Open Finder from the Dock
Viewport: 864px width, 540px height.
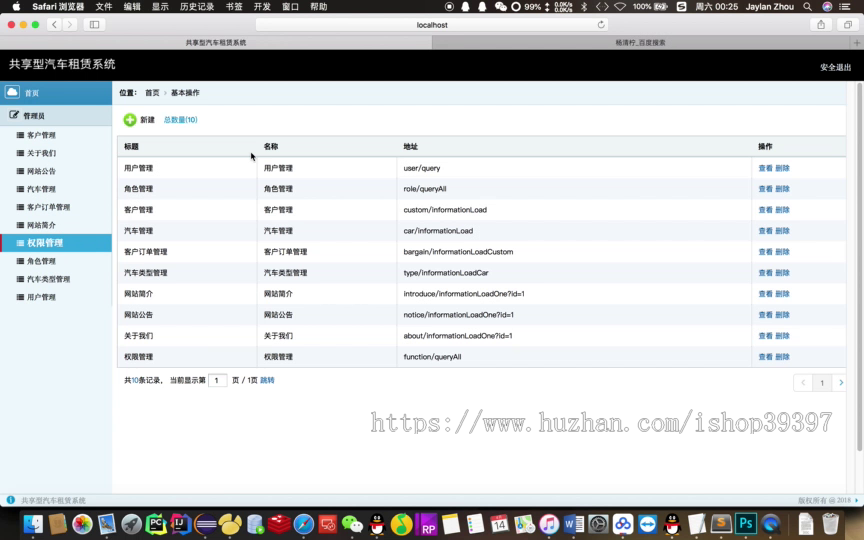pos(33,524)
